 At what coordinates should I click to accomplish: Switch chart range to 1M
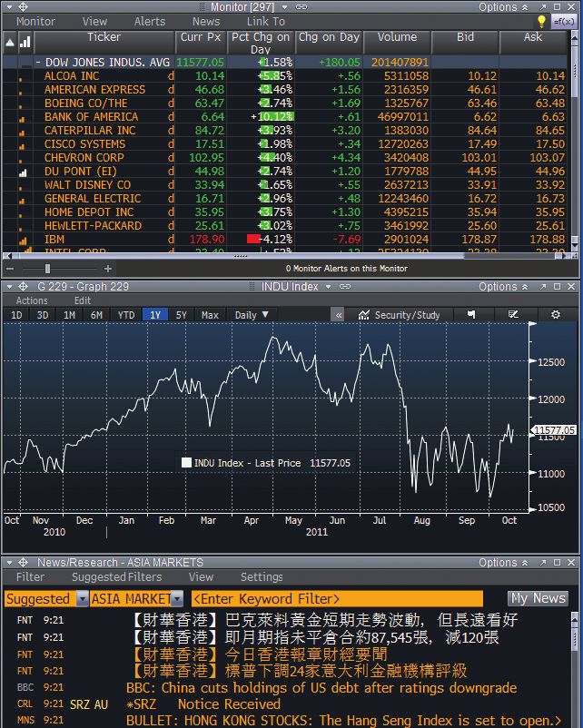click(69, 315)
